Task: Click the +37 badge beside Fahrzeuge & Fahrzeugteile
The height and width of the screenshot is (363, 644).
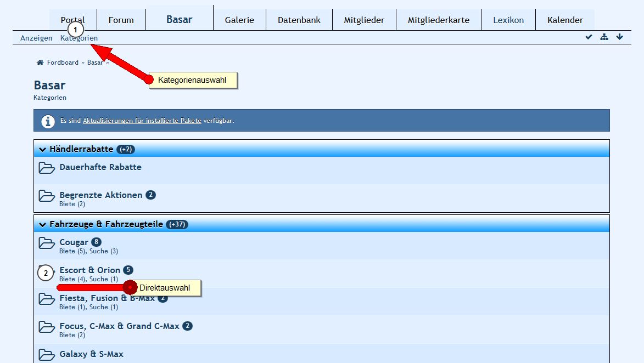Action: pyautogui.click(x=177, y=224)
